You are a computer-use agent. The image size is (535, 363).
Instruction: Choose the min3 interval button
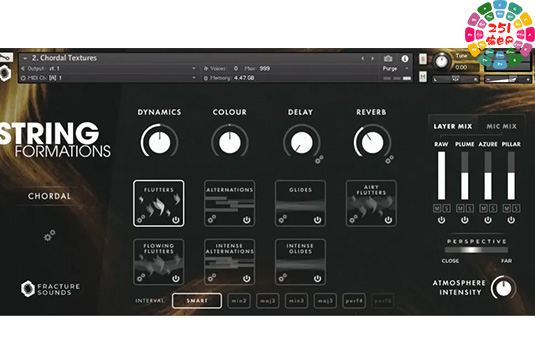pos(296,301)
